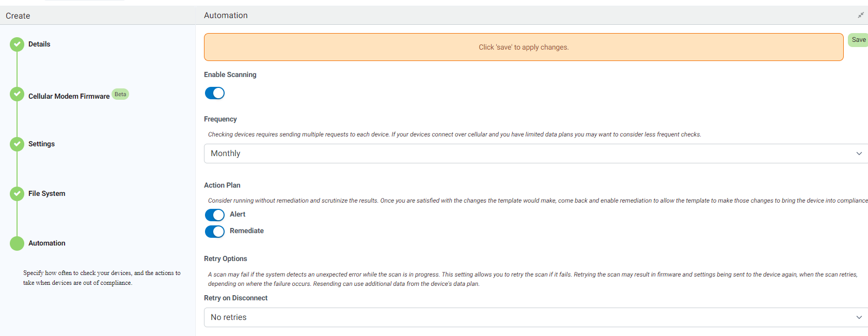
Task: Click the Retry on Disconnect label
Action: tap(235, 298)
